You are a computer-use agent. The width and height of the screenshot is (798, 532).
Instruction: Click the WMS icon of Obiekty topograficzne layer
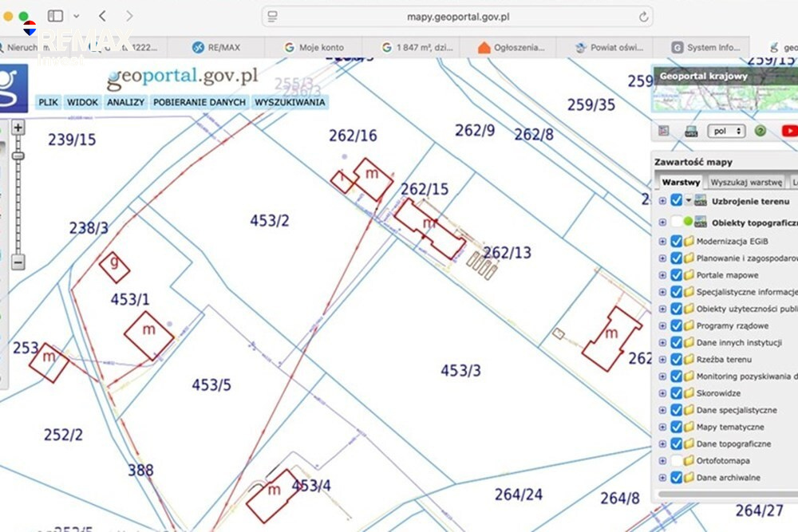click(x=701, y=223)
